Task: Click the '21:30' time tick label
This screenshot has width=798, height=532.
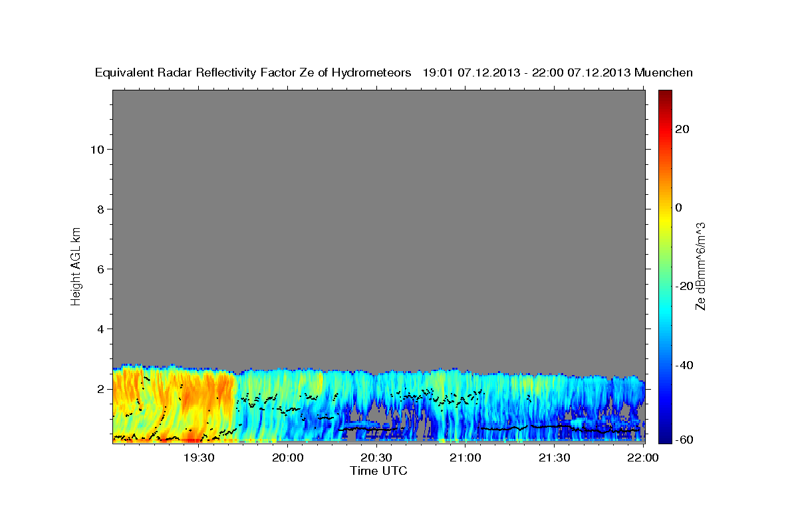Action: point(554,458)
